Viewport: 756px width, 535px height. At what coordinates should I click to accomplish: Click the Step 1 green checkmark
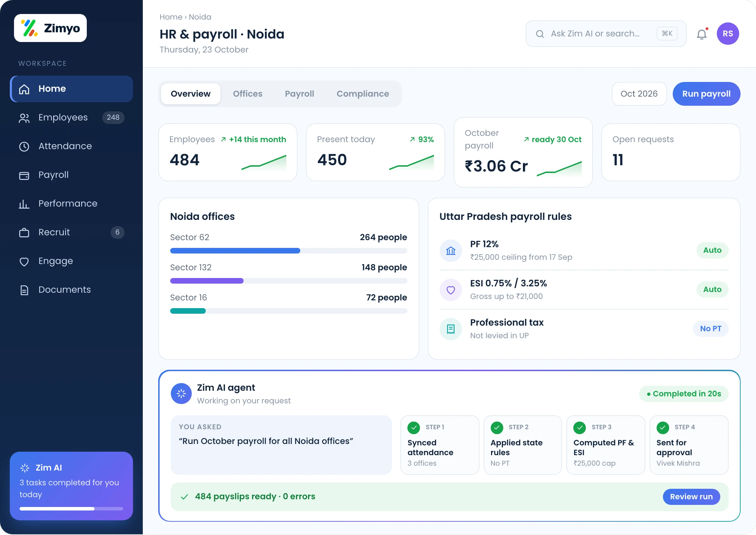414,428
